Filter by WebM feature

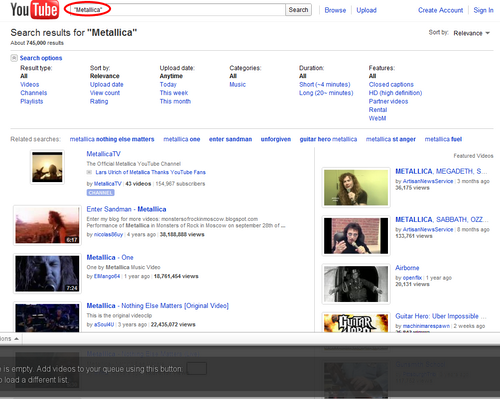point(377,118)
